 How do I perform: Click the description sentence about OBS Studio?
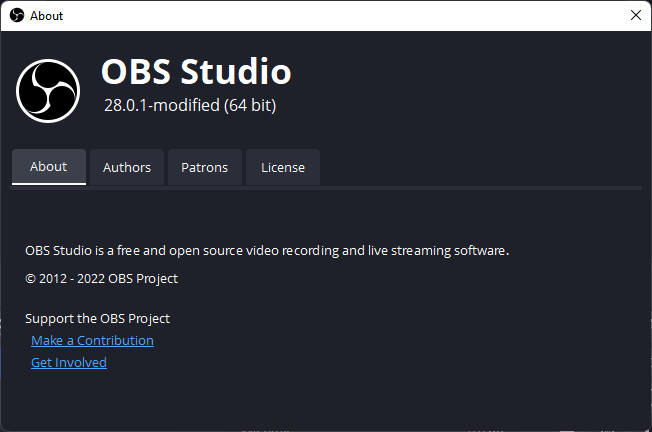[267, 251]
